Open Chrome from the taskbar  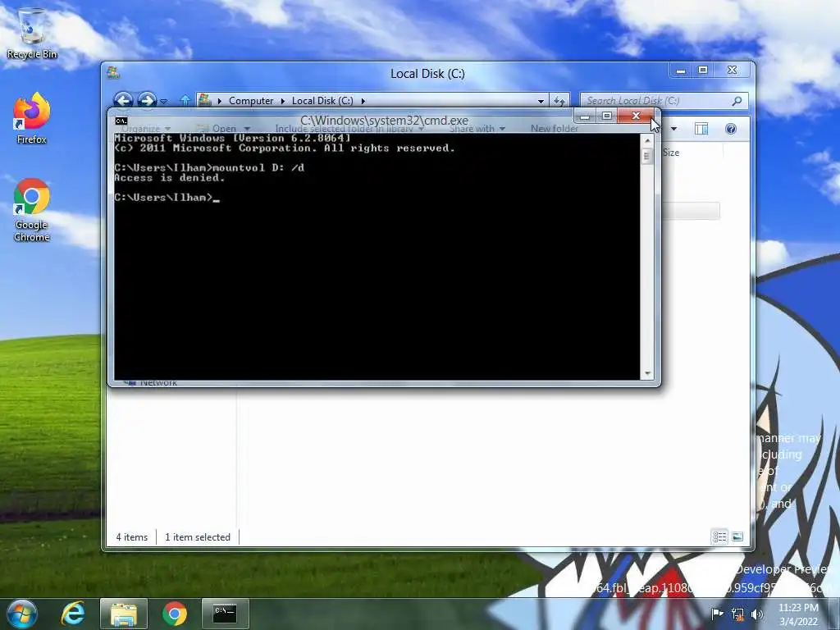point(175,614)
